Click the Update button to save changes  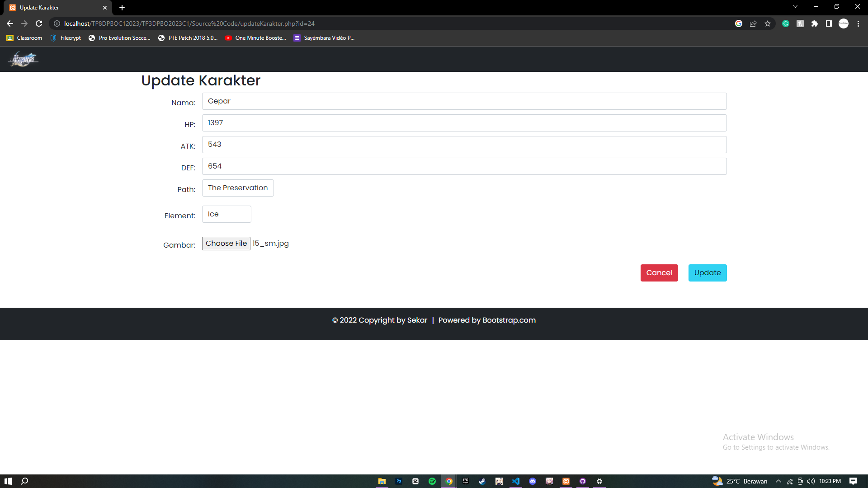tap(707, 273)
